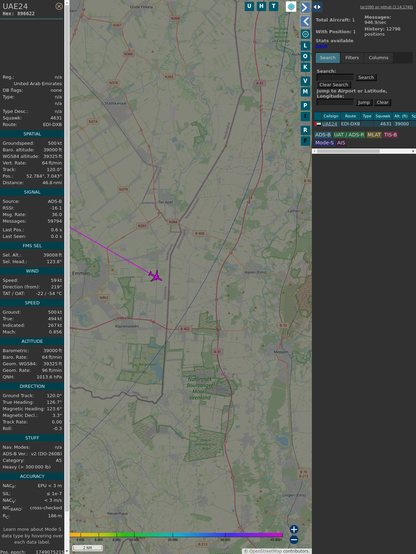
Task: Click the WIND section header
Action: (x=32, y=271)
